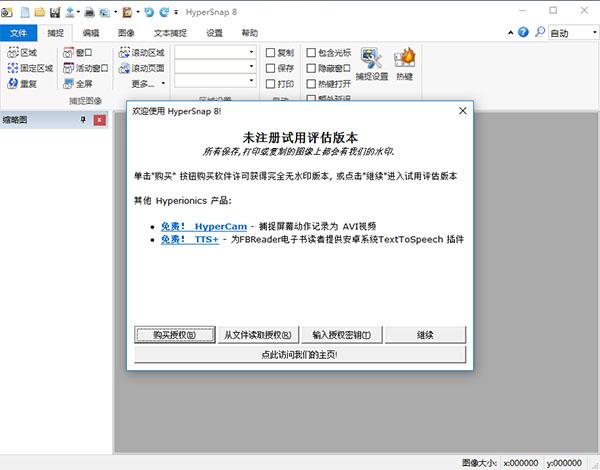
Task: Click the 购买授权 button
Action: (x=174, y=335)
